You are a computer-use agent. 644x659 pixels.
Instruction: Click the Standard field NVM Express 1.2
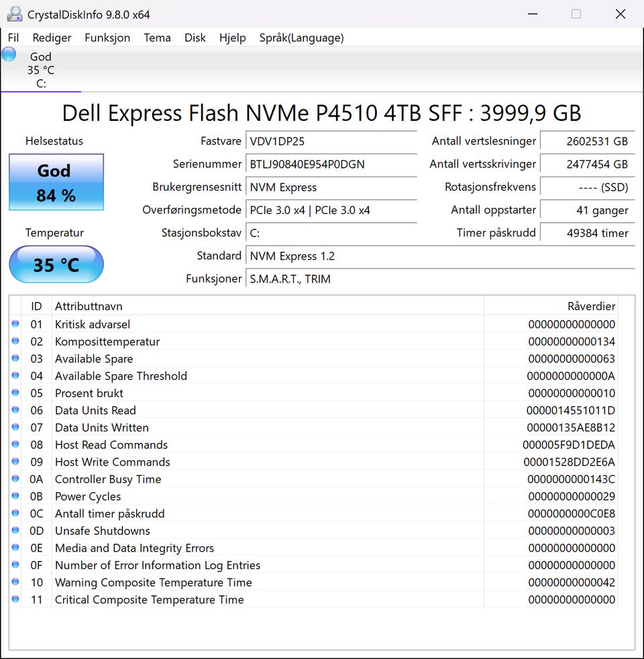point(440,256)
